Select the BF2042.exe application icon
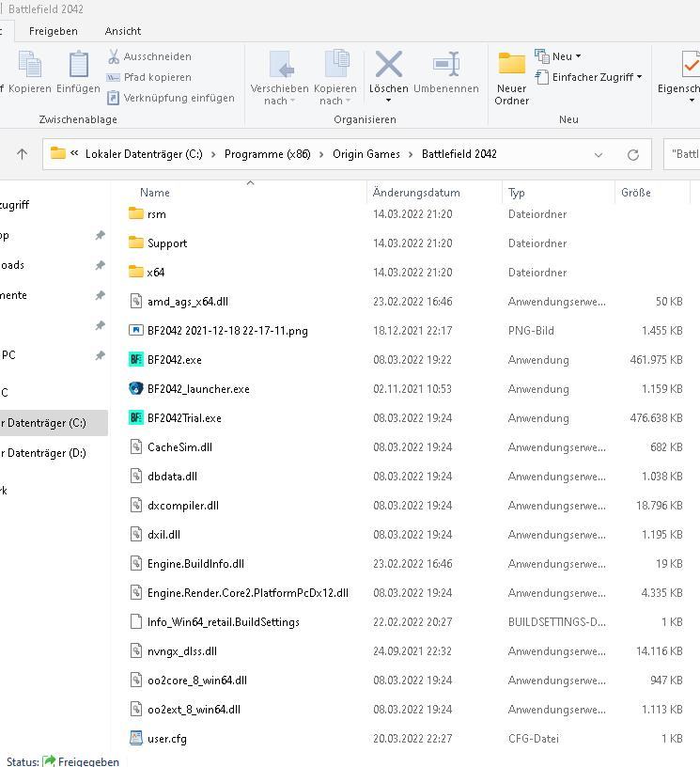Image resolution: width=700 pixels, height=767 pixels. (x=136, y=359)
